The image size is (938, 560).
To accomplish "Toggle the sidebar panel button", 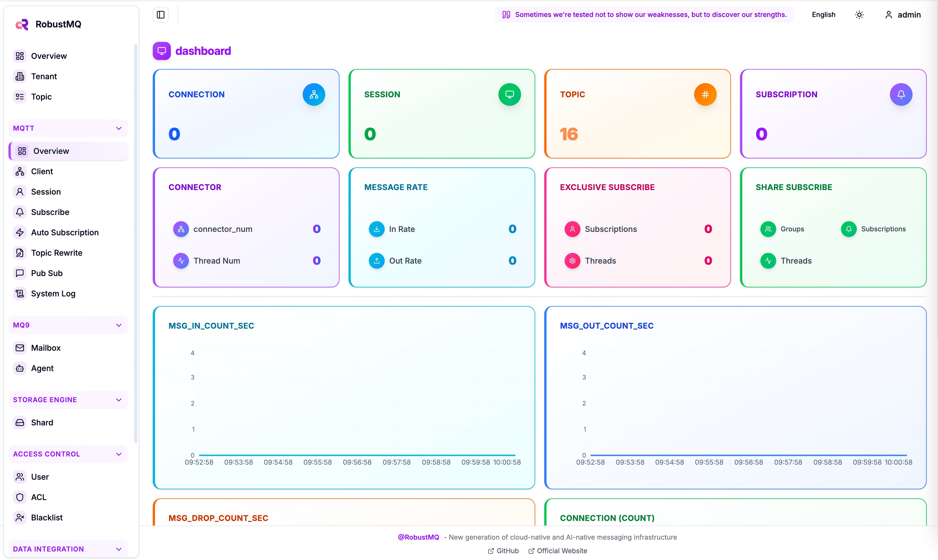I will click(161, 15).
